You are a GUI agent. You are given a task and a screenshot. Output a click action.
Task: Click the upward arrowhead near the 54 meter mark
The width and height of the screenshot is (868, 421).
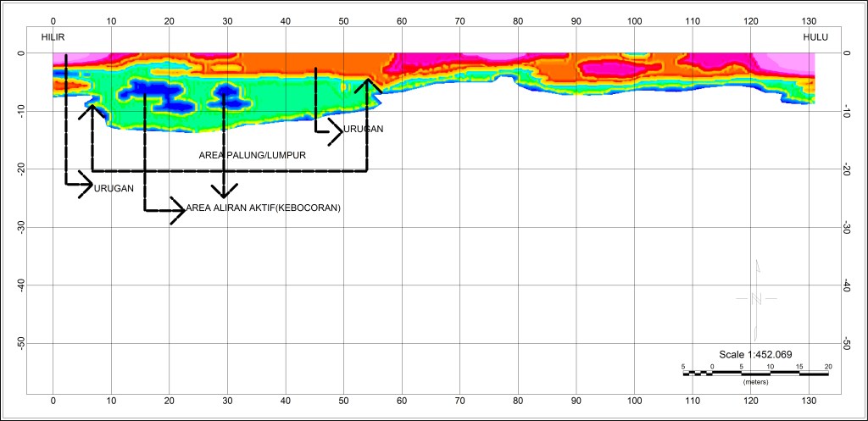coord(368,86)
